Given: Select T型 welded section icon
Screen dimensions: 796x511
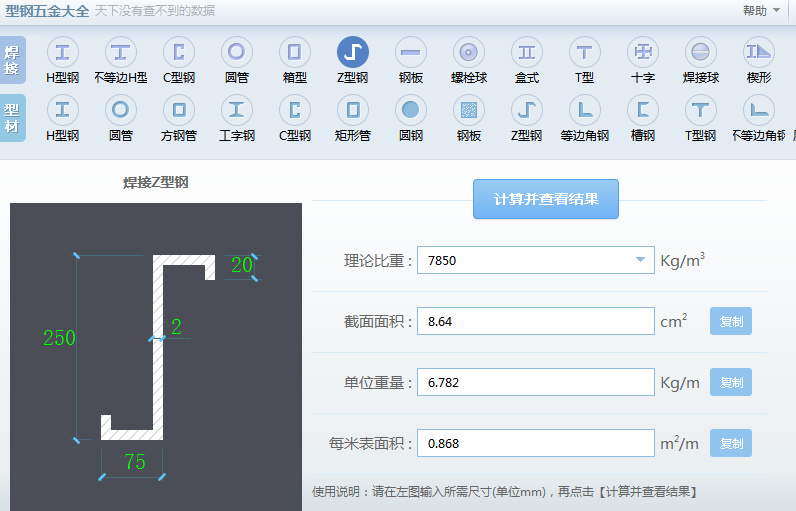Looking at the screenshot, I should [584, 52].
